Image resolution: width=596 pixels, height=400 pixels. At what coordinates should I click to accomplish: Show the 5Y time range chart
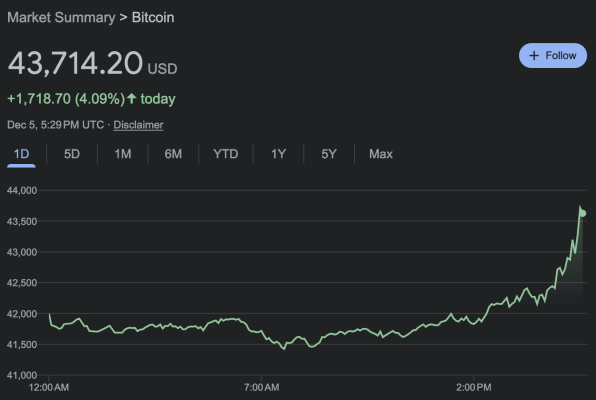click(329, 154)
